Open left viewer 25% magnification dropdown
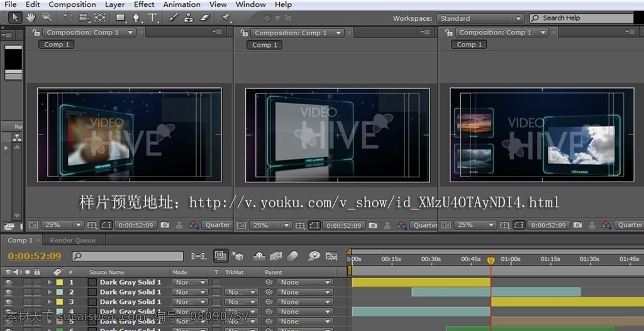Image resolution: width=644 pixels, height=331 pixels. 63,225
